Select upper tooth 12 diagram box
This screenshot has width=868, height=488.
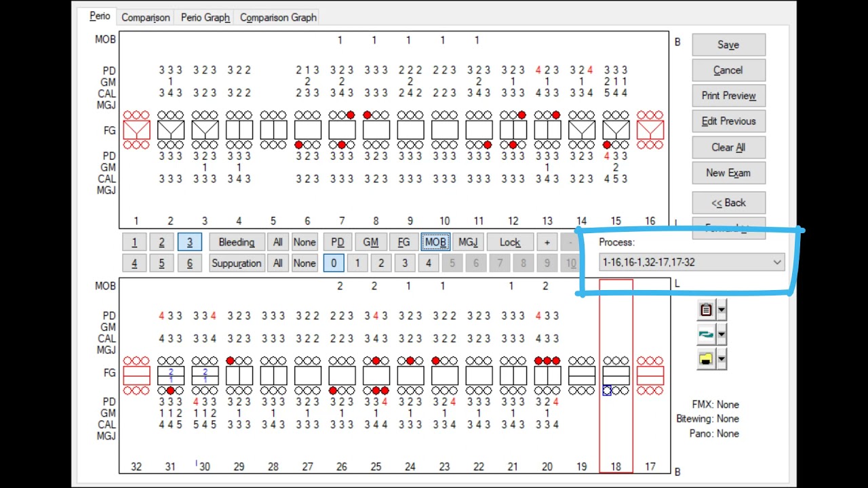click(x=513, y=130)
